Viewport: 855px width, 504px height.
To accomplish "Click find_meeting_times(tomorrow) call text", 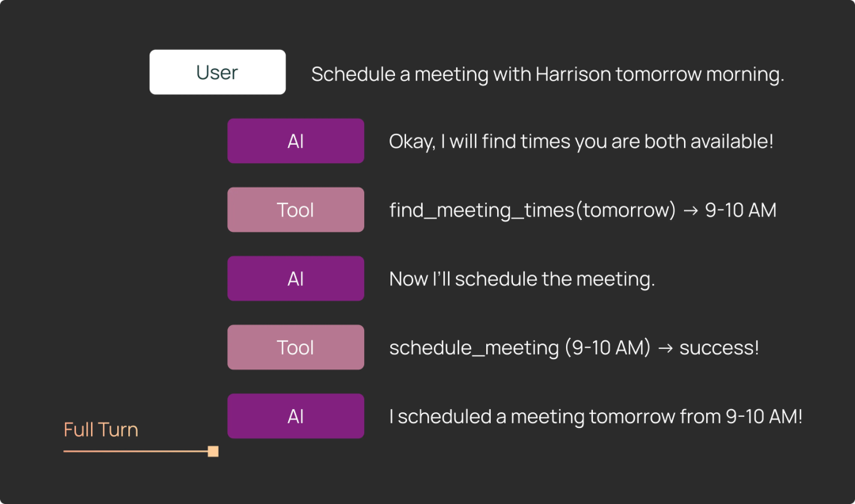I will coord(532,210).
